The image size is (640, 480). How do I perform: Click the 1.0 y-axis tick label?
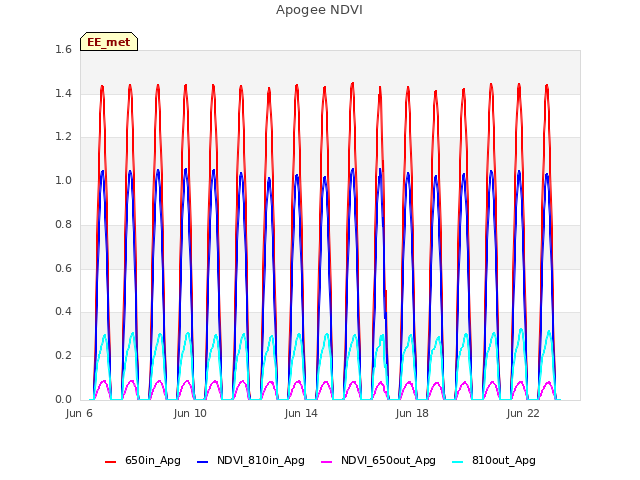click(63, 180)
